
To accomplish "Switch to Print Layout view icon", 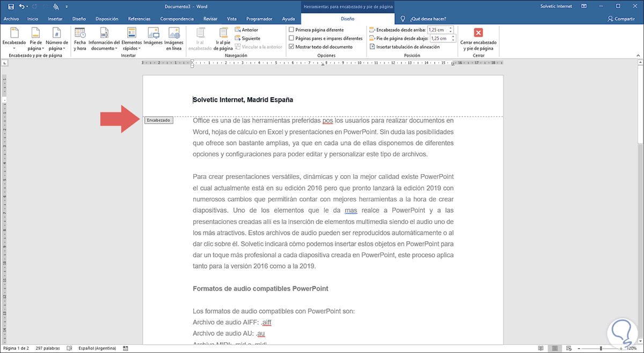I will 555,348.
